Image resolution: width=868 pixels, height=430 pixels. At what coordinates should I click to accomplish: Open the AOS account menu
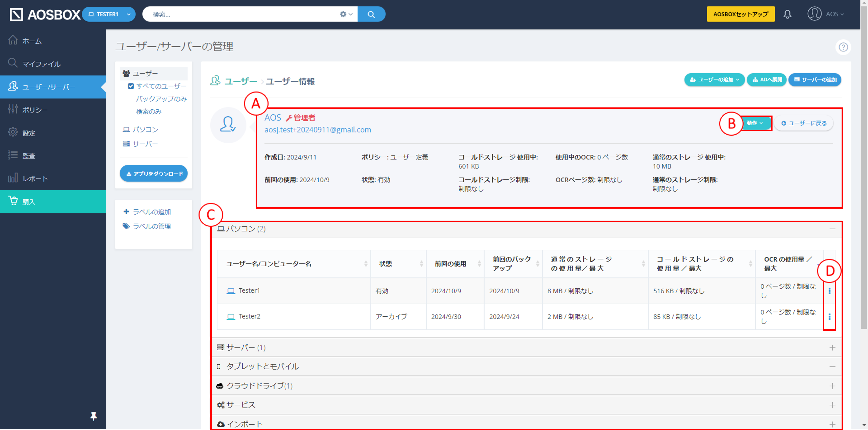(826, 14)
